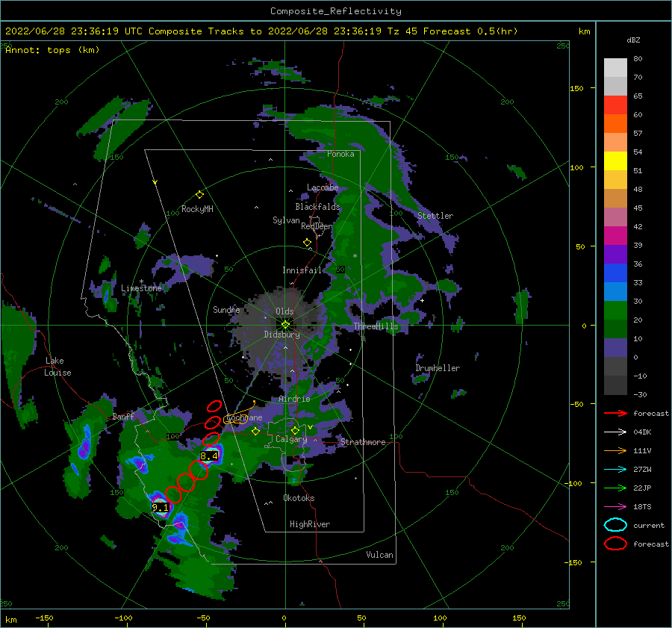Click the yellow diamond right of Cochrane label
672x628 pixels.
click(x=256, y=432)
